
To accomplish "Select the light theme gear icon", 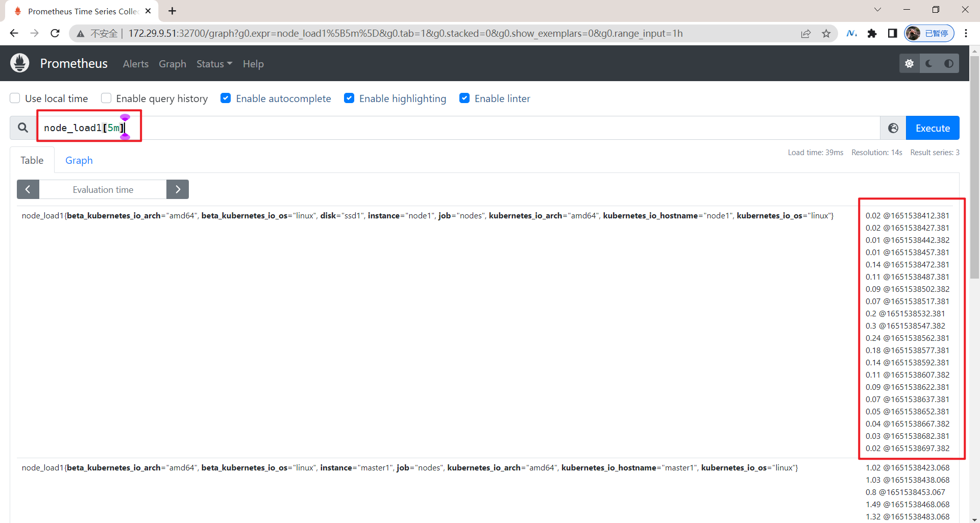I will (910, 64).
